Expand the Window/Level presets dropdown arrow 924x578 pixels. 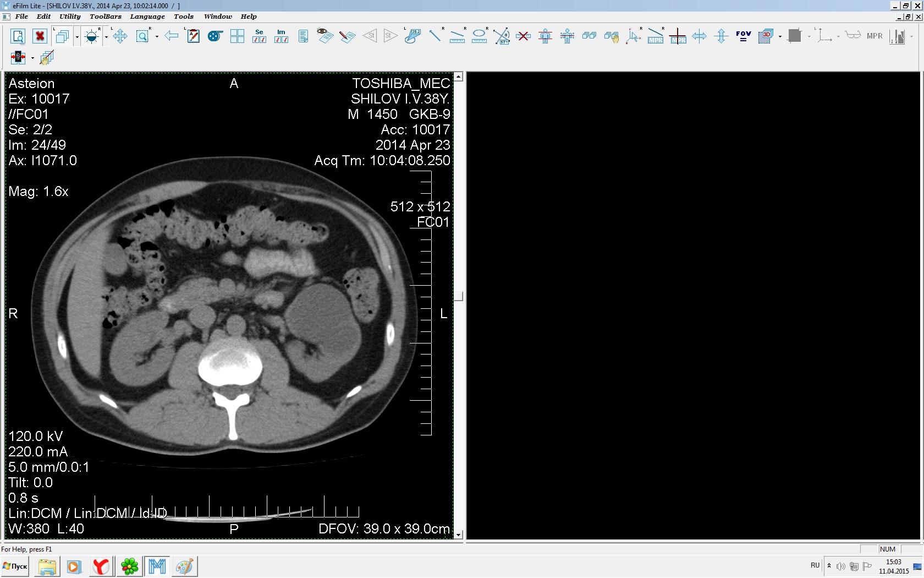pos(106,37)
